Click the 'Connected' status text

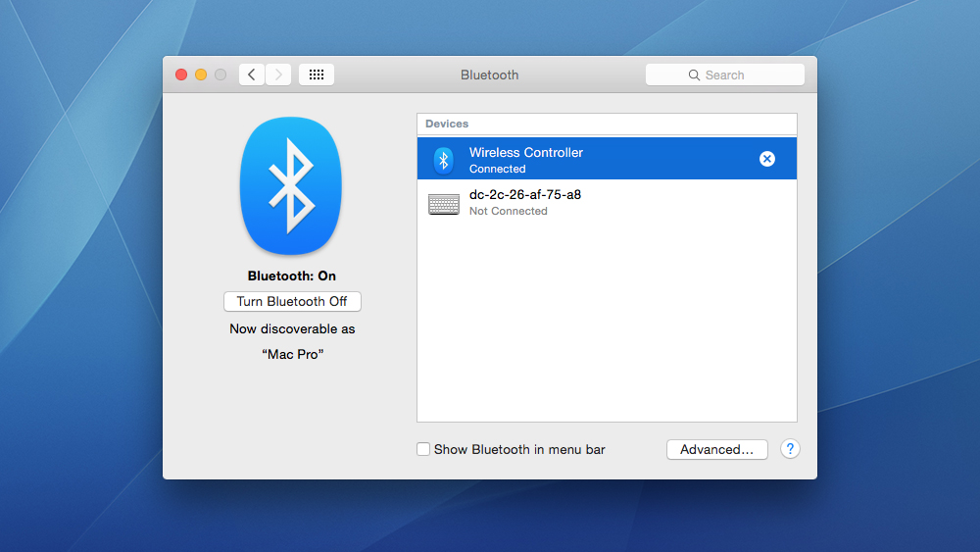coord(498,169)
